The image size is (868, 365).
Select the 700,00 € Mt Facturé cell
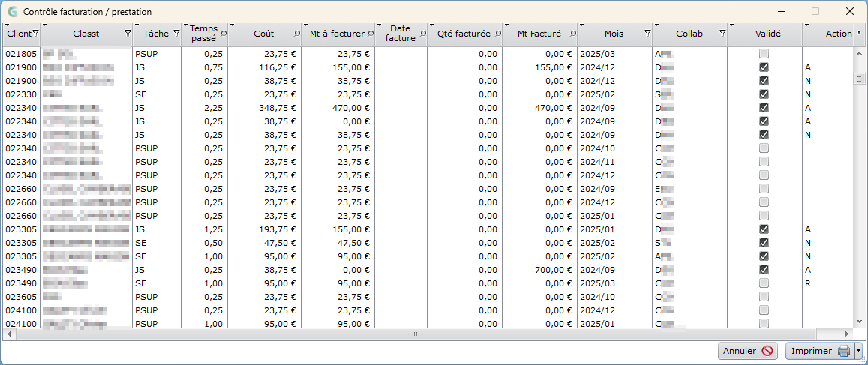539,269
